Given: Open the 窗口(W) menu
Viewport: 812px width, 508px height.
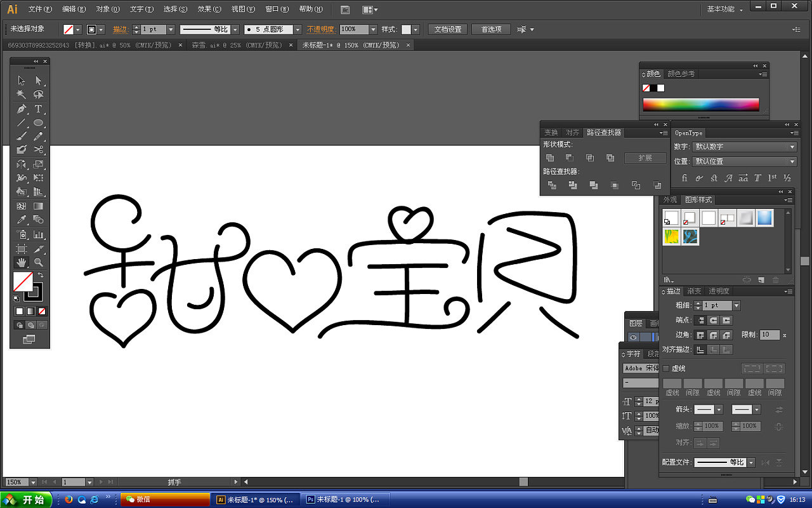Looking at the screenshot, I should pyautogui.click(x=277, y=10).
